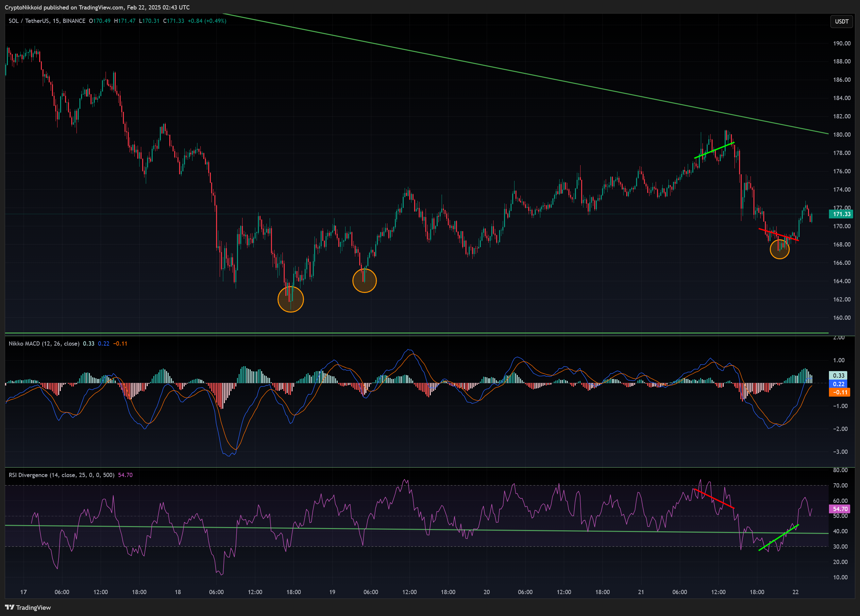The height and width of the screenshot is (616, 860).
Task: Click the open value O170.49
Action: tap(100, 21)
